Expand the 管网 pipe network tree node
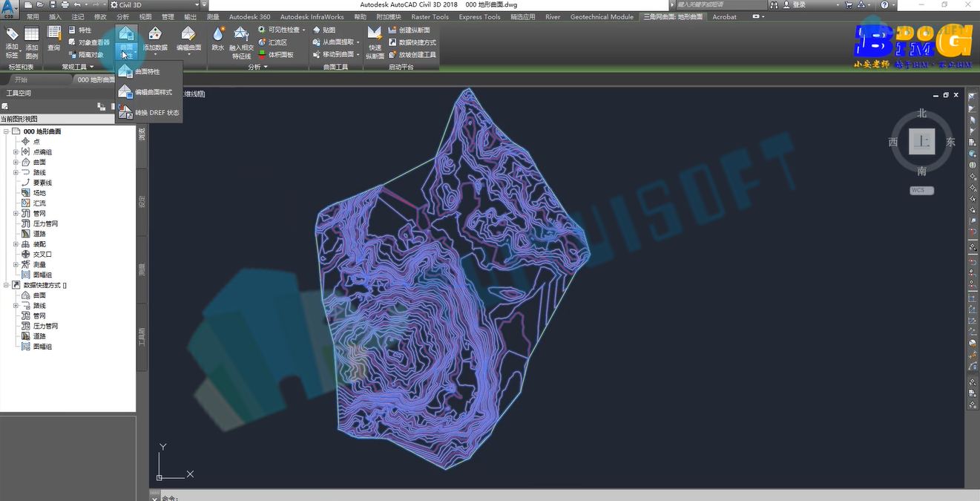 16,213
